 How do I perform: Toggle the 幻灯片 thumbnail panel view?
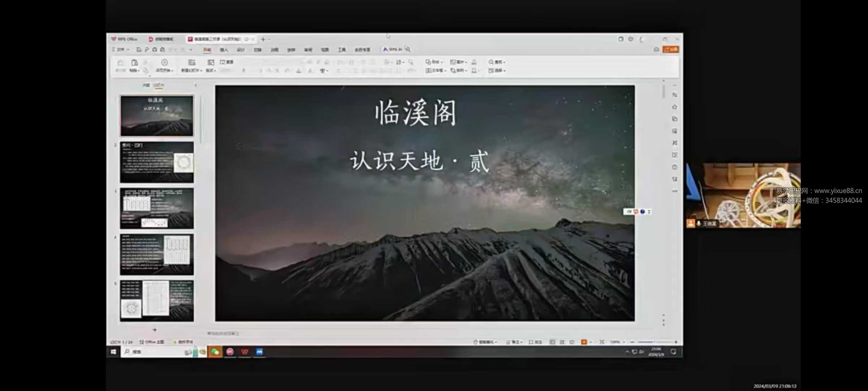[157, 85]
